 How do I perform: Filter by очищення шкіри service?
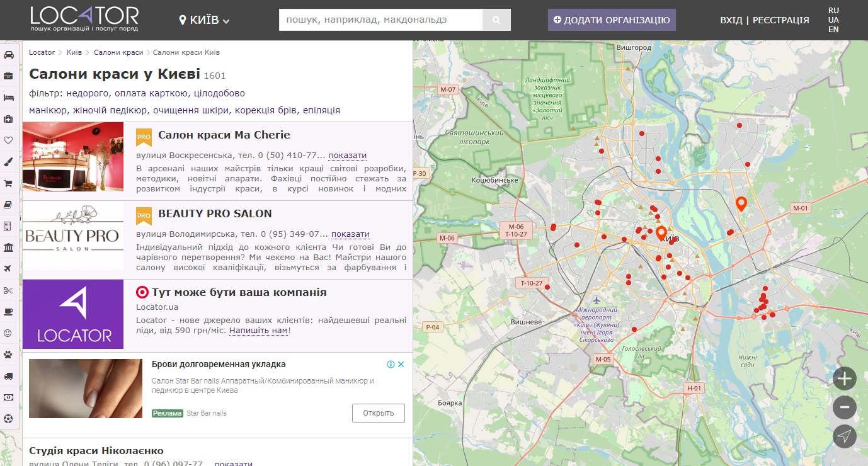click(x=191, y=110)
